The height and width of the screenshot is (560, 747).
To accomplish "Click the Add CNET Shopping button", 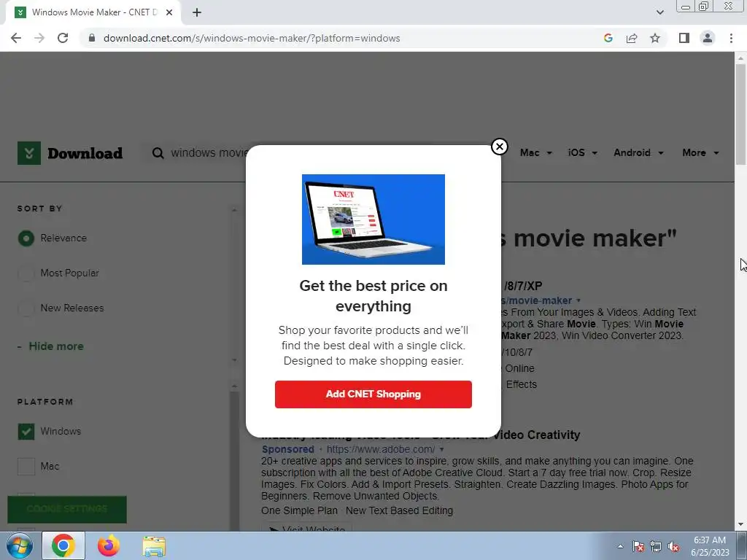I will click(x=373, y=394).
